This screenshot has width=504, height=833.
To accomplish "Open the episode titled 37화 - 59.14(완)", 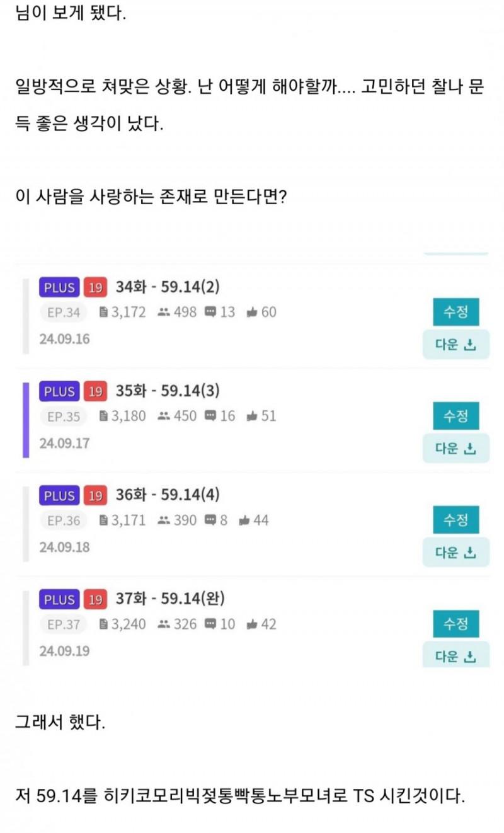I will coord(169,599).
